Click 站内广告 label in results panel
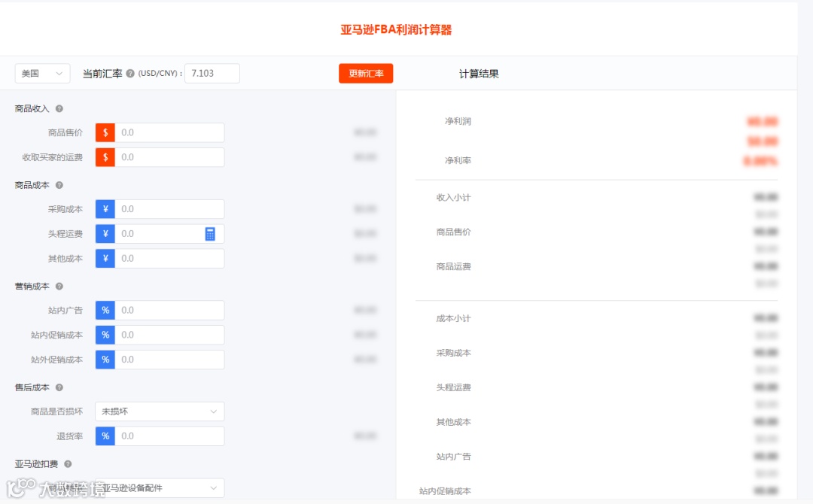Image resolution: width=813 pixels, height=504 pixels. [454, 457]
